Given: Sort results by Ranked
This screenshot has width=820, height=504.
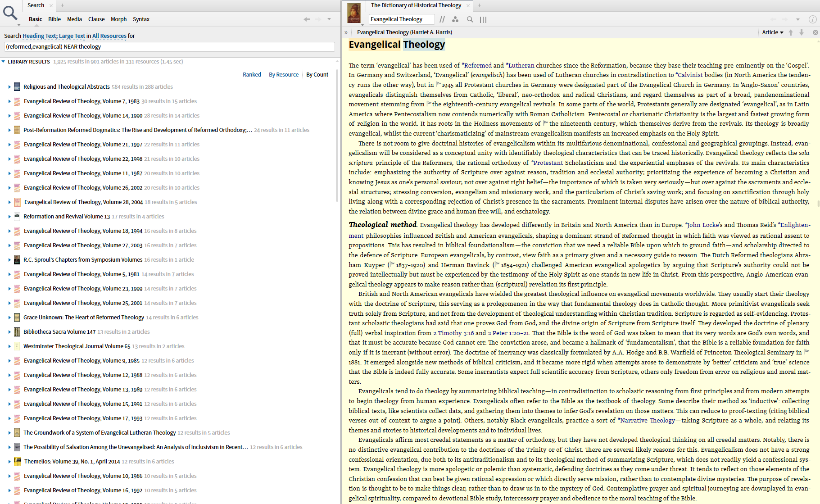Looking at the screenshot, I should pyautogui.click(x=252, y=75).
